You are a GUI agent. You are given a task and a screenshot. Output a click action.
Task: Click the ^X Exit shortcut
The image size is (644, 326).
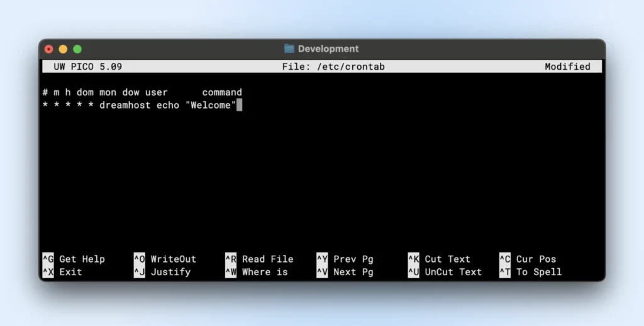pos(62,272)
